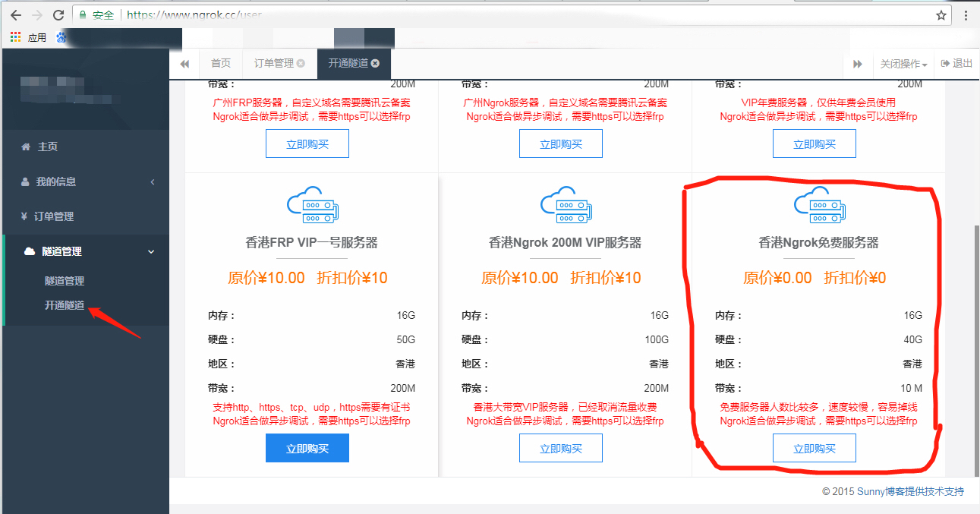Viewport: 980px width, 514px height.
Task: Open the 关闭操作 dropdown
Action: [x=903, y=64]
